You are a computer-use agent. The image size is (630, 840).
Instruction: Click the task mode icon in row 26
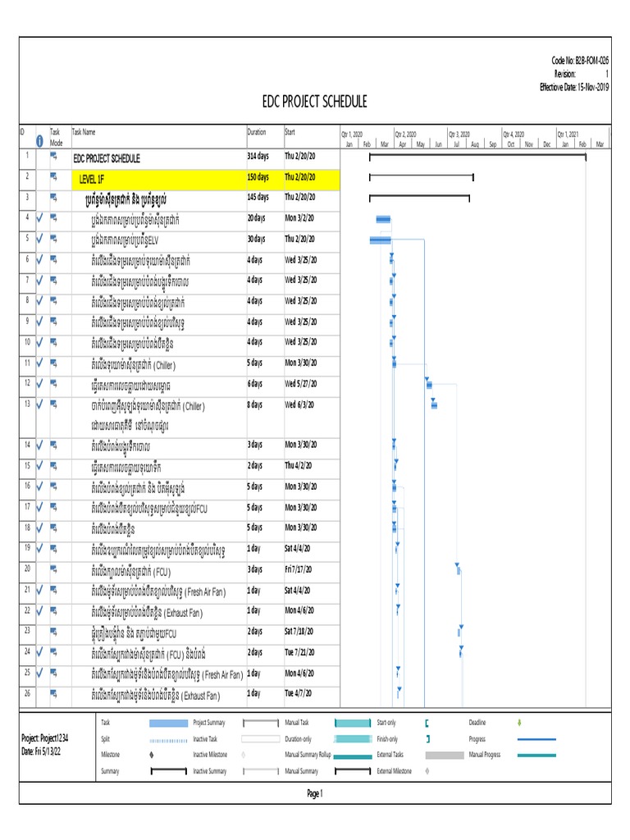click(x=53, y=694)
